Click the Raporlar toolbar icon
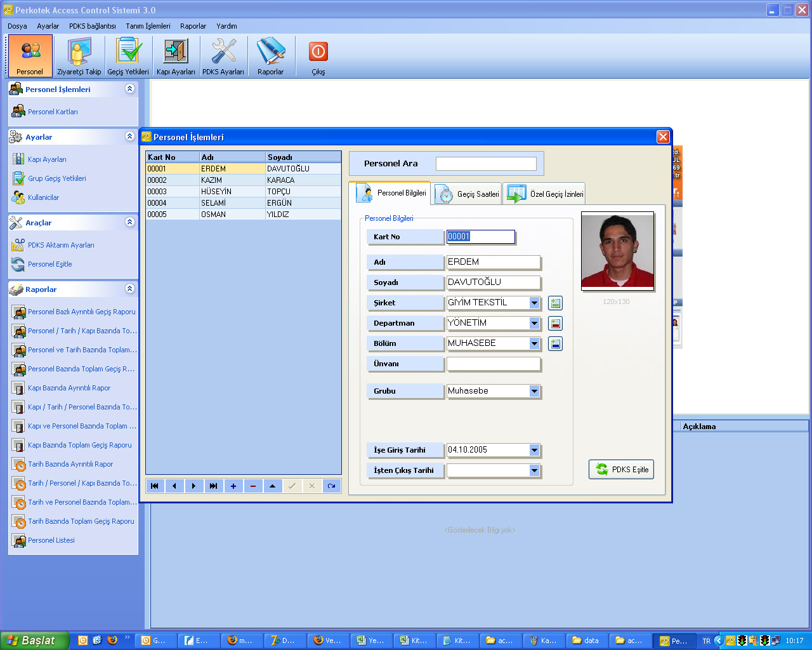 (271, 56)
